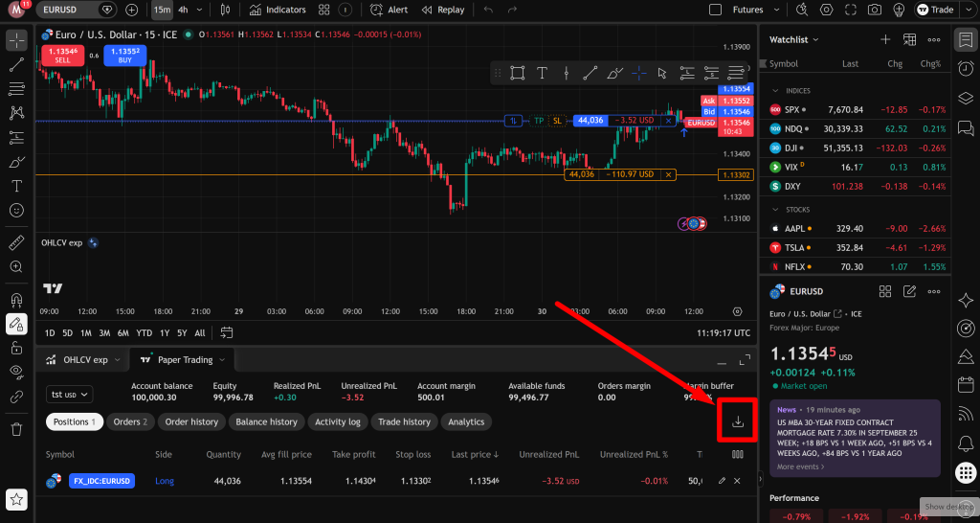Select the ruler measure tool
Viewport: 980px width, 523px height.
[17, 242]
